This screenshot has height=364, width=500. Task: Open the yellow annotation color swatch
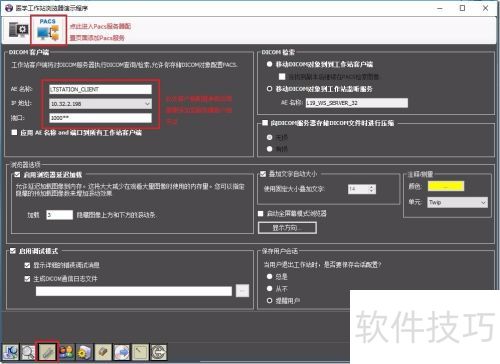click(x=446, y=186)
